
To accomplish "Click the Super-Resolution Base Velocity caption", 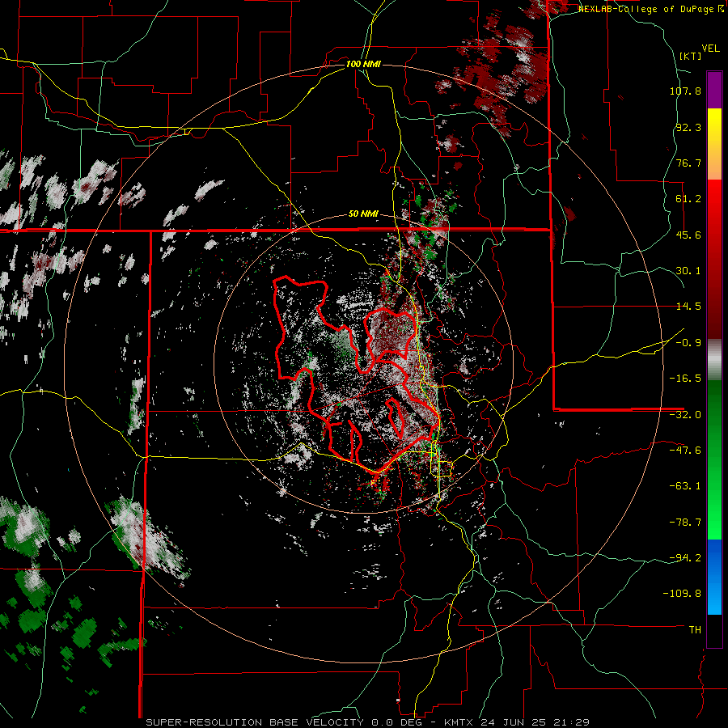I will (x=368, y=722).
